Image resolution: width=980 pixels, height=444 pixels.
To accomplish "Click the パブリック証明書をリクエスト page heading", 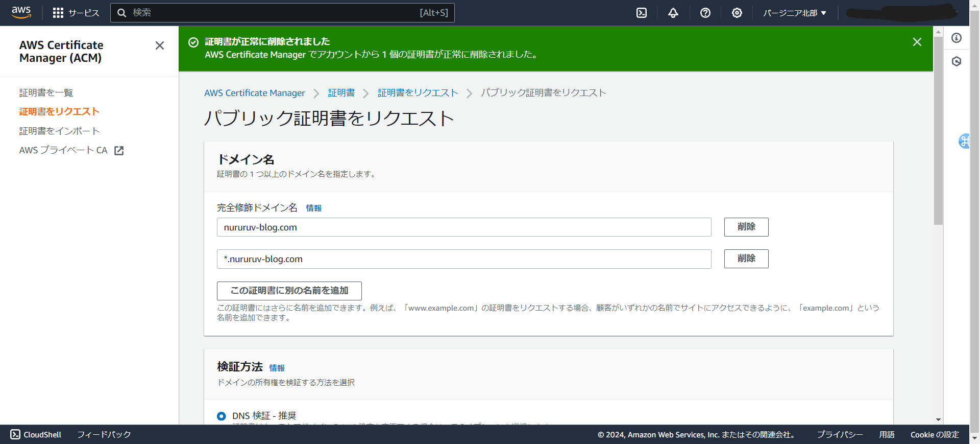I will pyautogui.click(x=329, y=118).
